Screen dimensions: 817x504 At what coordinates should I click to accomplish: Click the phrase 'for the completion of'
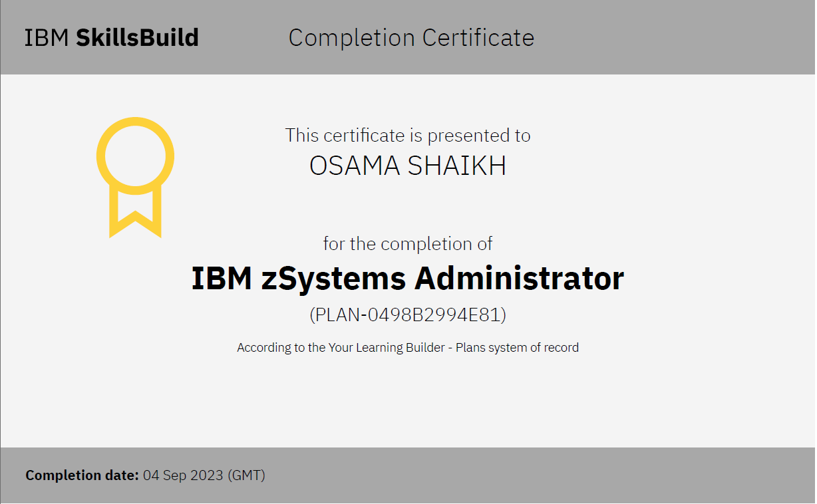tap(408, 243)
